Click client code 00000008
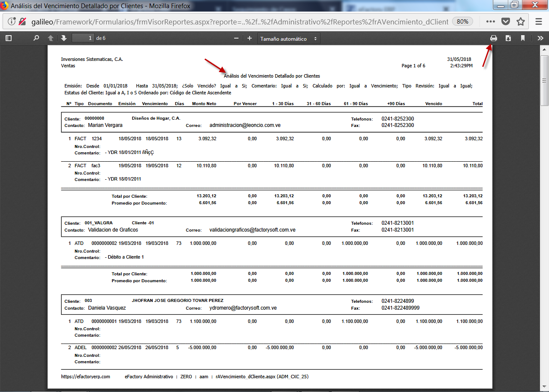The height and width of the screenshot is (392, 549). (94, 118)
